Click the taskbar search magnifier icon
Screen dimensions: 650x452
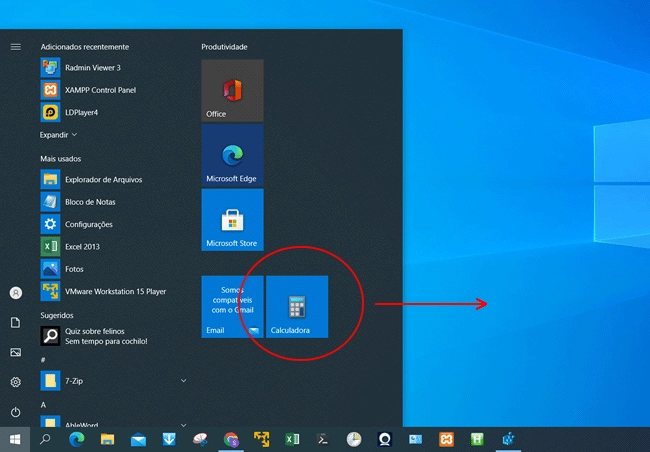click(x=45, y=439)
